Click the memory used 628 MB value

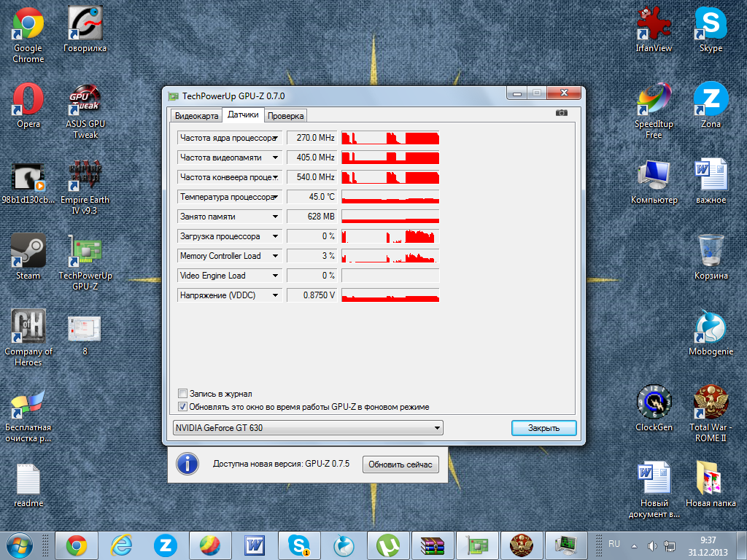(312, 216)
